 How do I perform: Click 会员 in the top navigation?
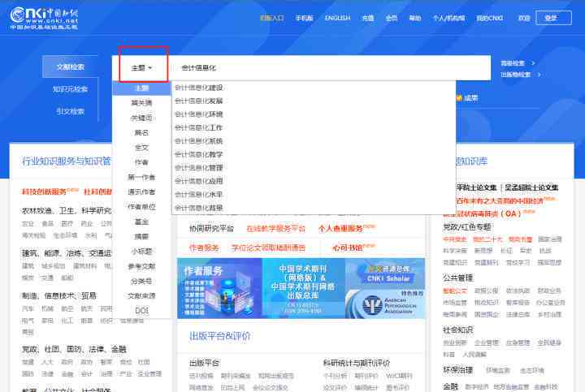point(392,18)
